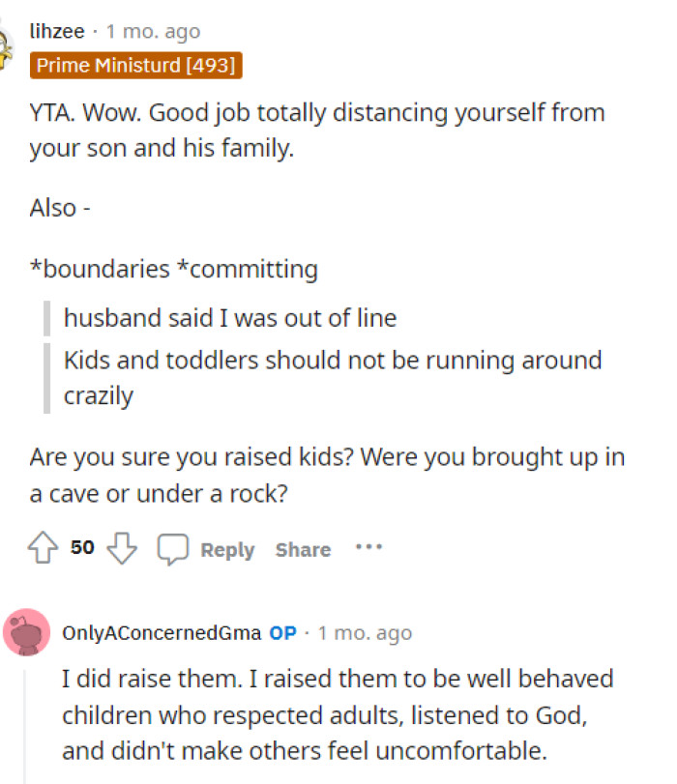This screenshot has height=784, width=677.
Task: Click the Share link
Action: coord(303,549)
